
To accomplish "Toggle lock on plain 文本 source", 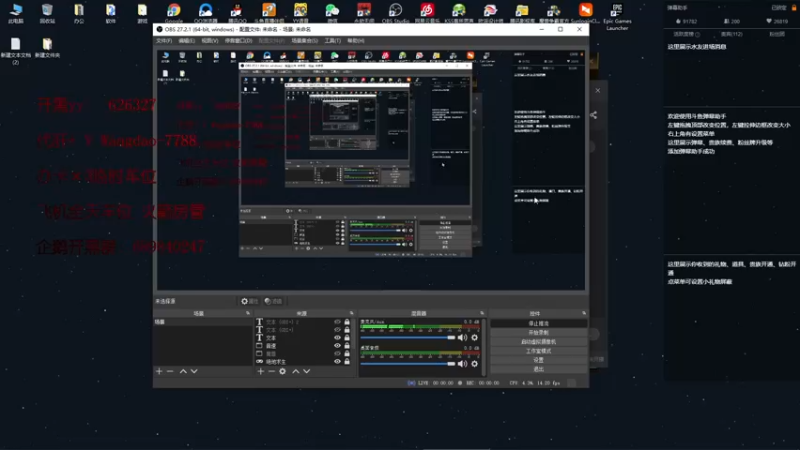I will [347, 338].
